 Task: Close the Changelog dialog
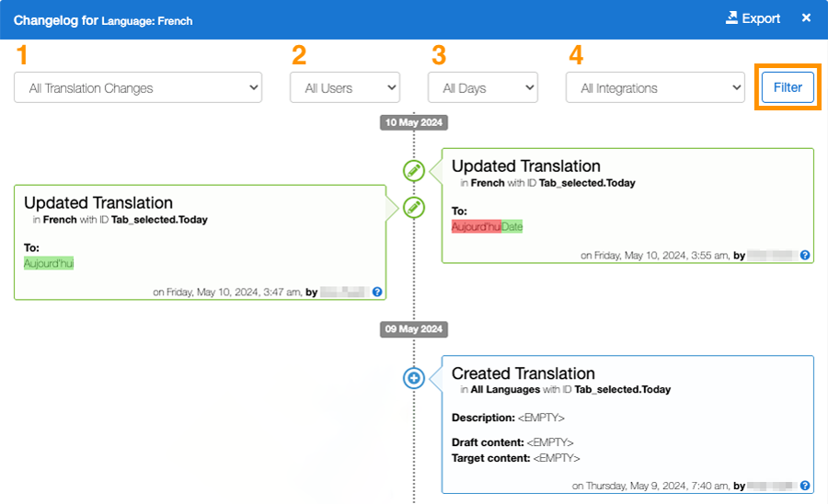(806, 18)
